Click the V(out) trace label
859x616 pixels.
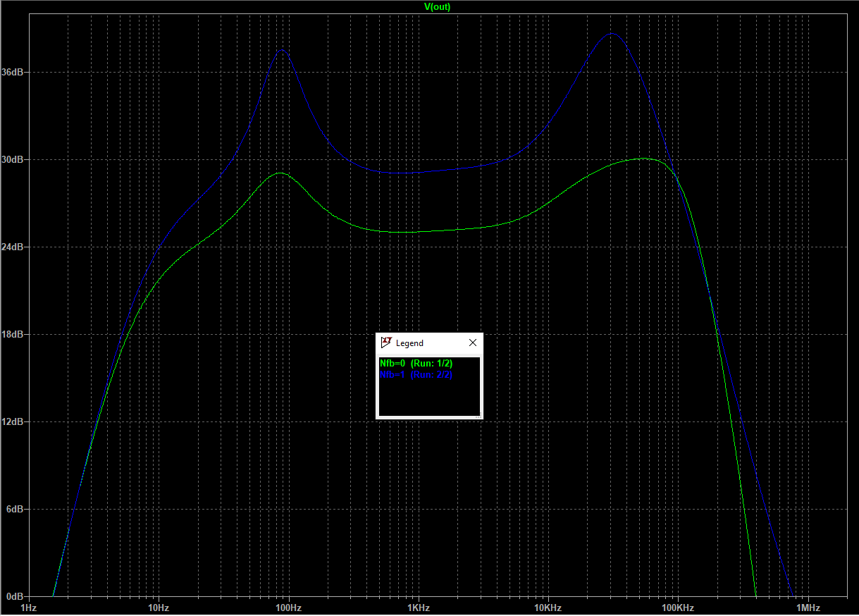pos(437,6)
